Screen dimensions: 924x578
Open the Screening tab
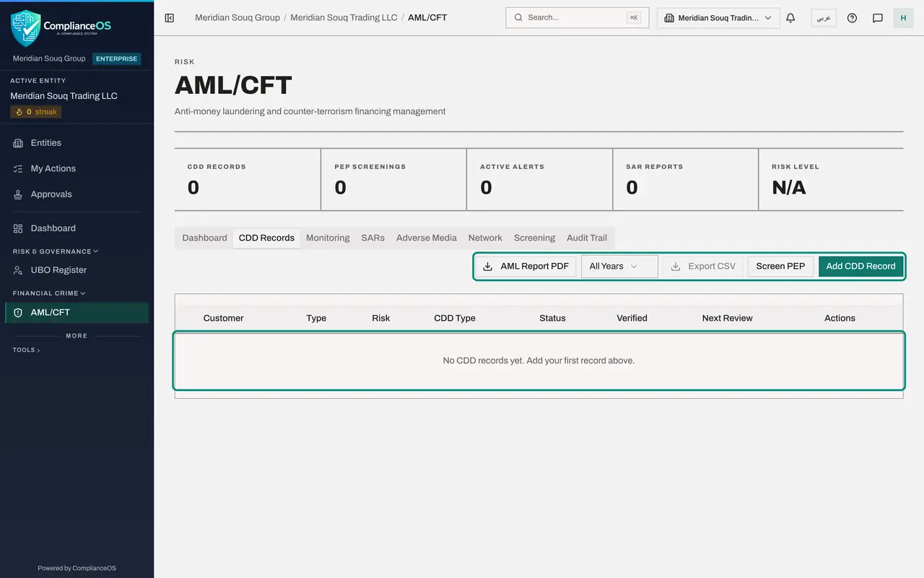(534, 238)
